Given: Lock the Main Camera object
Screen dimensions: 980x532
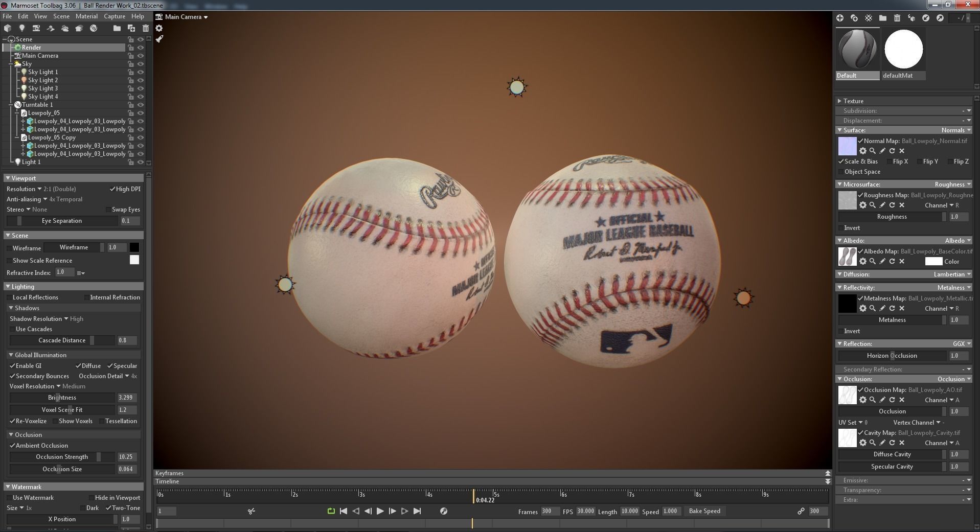Looking at the screenshot, I should click(131, 56).
